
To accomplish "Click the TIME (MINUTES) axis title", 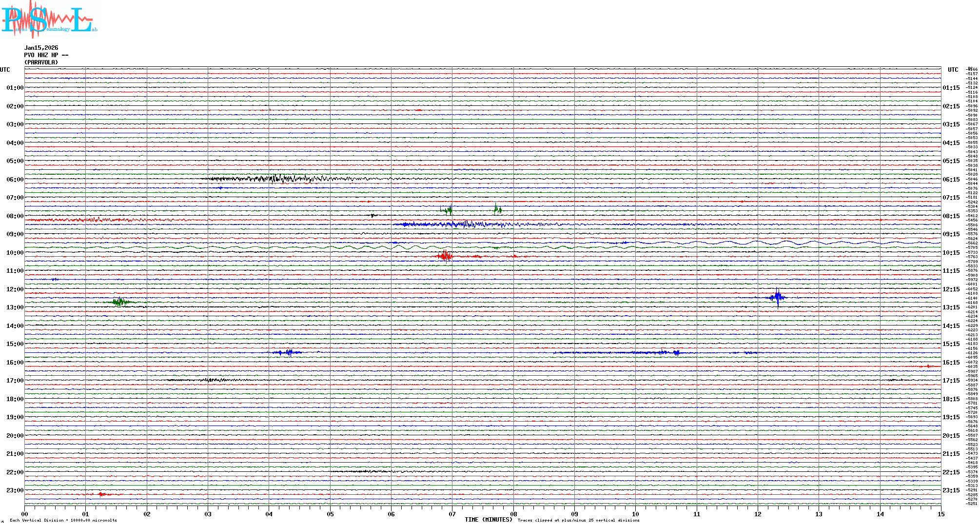I will click(x=488, y=520).
